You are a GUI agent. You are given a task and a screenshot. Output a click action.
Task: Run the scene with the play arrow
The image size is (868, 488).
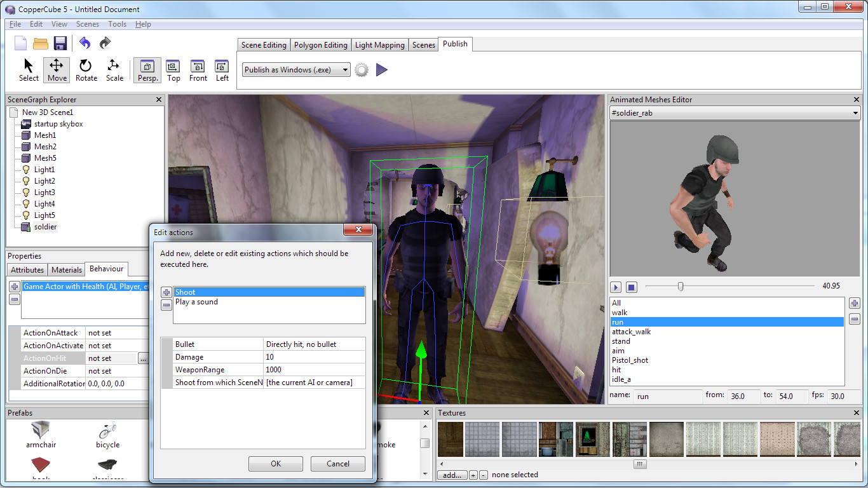click(381, 70)
